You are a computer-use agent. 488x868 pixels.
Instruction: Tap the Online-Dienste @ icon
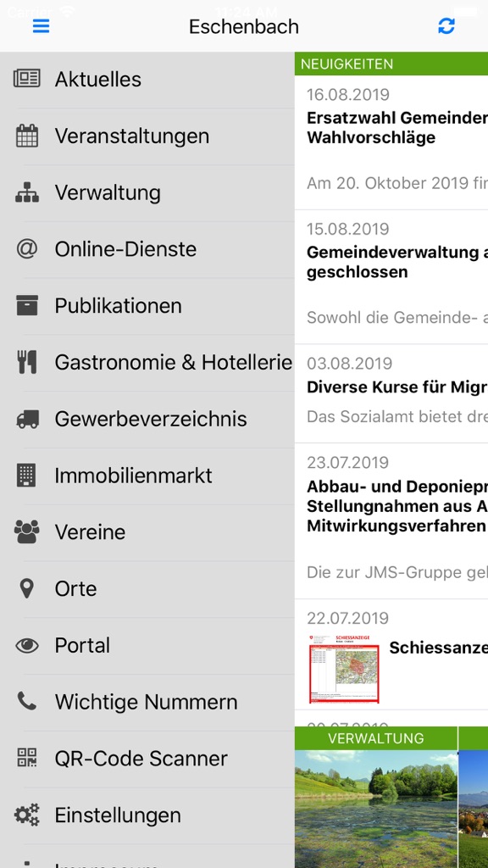point(26,248)
